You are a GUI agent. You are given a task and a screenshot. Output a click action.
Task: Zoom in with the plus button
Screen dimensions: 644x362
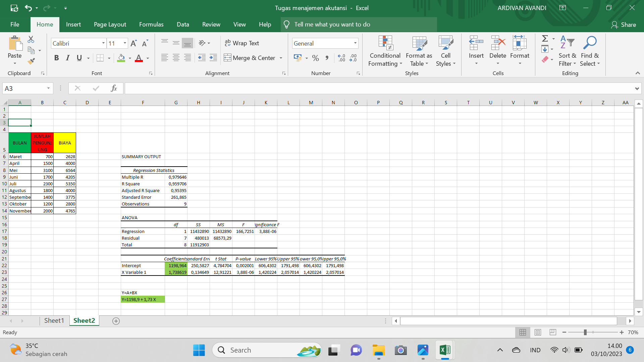click(x=622, y=332)
